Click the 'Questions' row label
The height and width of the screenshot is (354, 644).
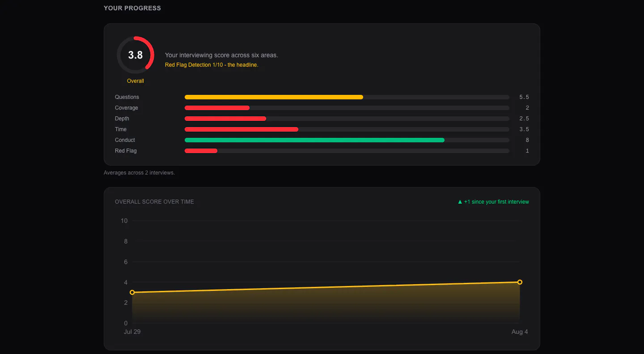[x=127, y=97]
